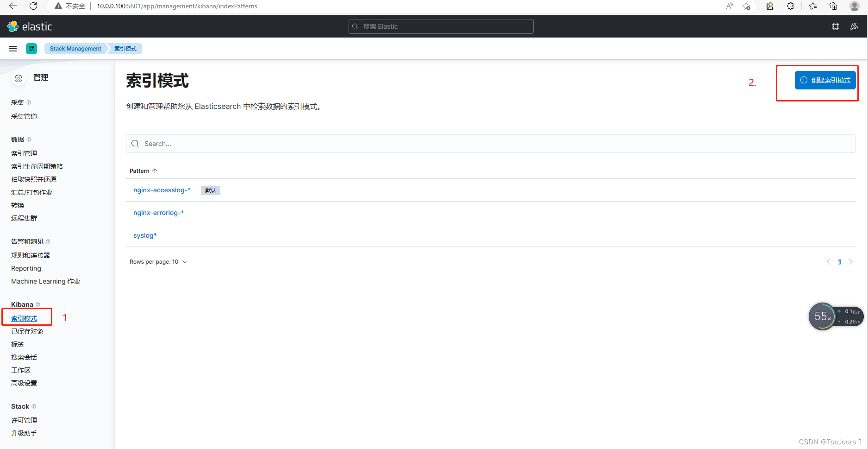868x449 pixels.
Task: Open the browser profile avatar
Action: tap(855, 6)
